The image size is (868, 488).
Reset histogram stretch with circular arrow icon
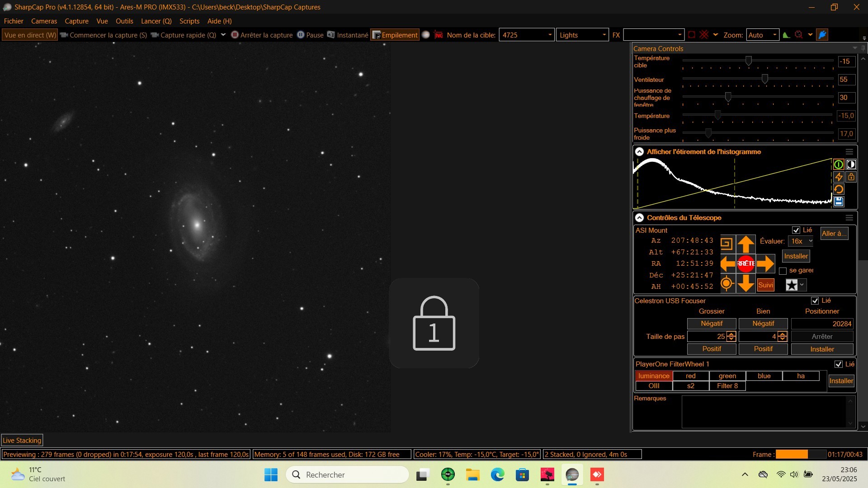839,189
